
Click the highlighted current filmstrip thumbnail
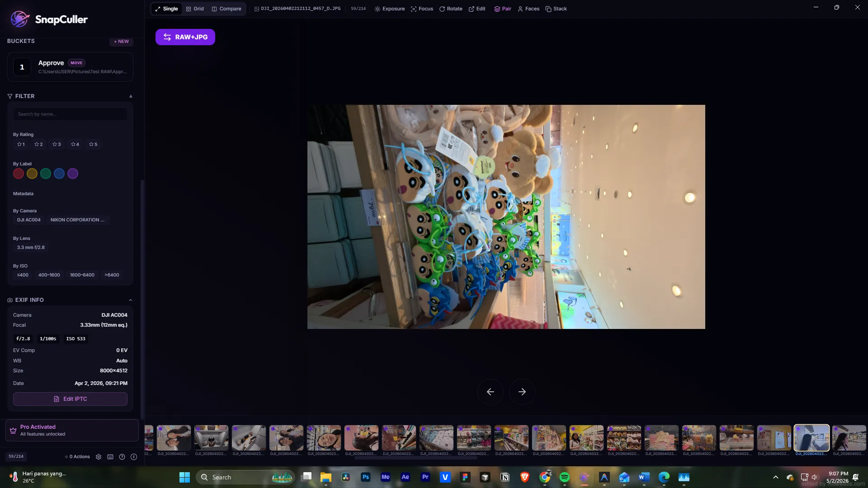point(811,438)
